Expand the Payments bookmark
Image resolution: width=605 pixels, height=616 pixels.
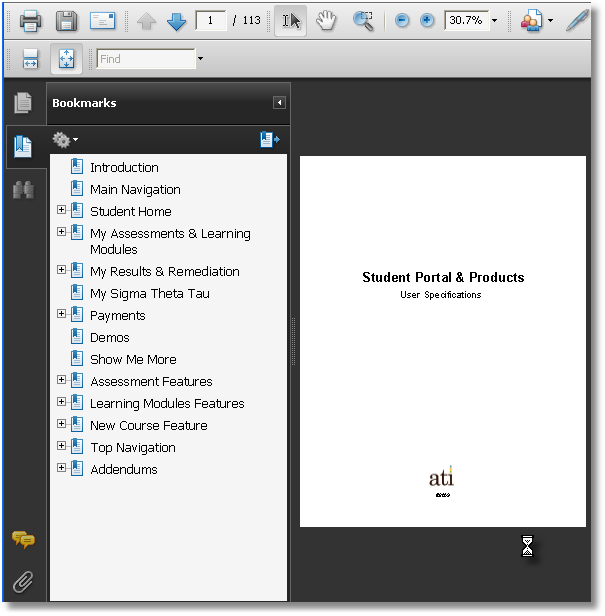coord(61,314)
